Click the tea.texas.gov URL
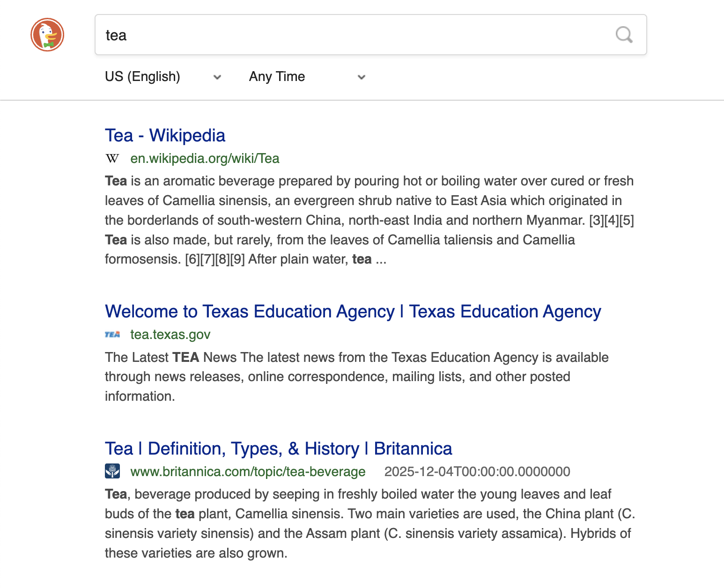 pos(170,335)
